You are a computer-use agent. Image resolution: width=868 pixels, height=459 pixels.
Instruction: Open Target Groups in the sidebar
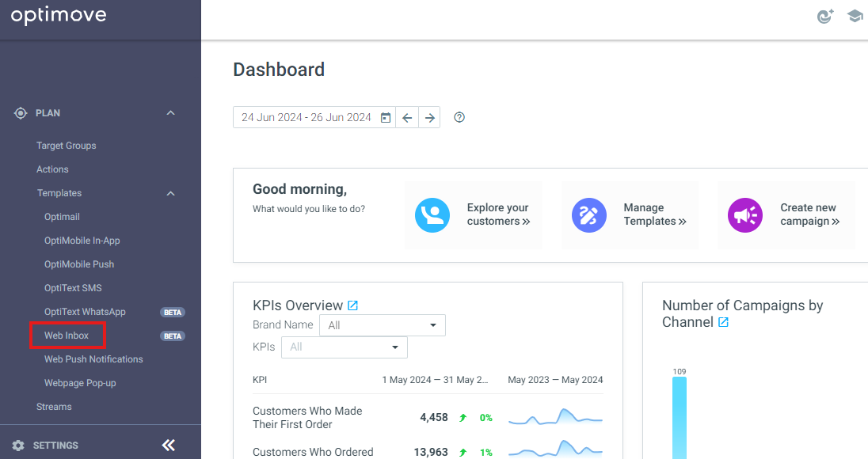pyautogui.click(x=67, y=146)
